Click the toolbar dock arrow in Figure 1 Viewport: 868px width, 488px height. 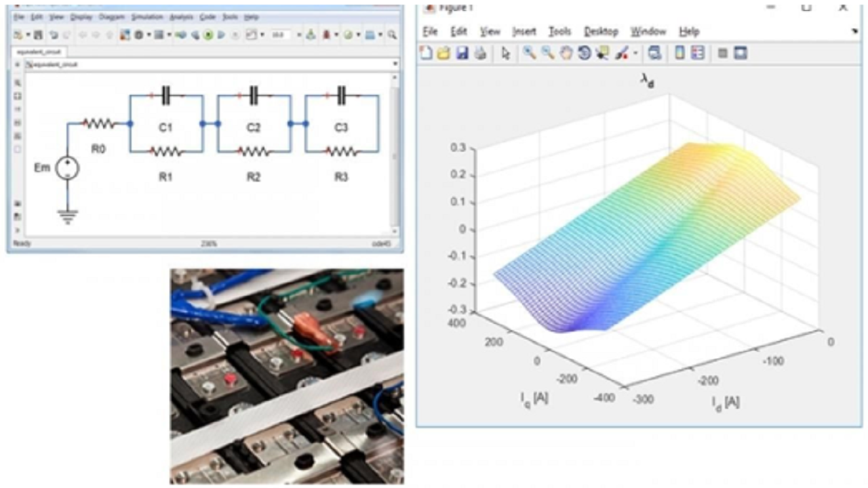854,32
